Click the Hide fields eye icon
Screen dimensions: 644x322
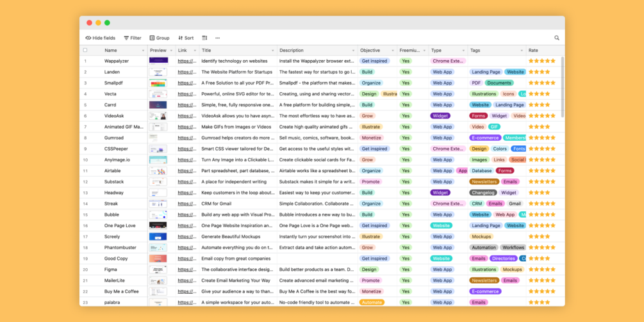[88, 38]
